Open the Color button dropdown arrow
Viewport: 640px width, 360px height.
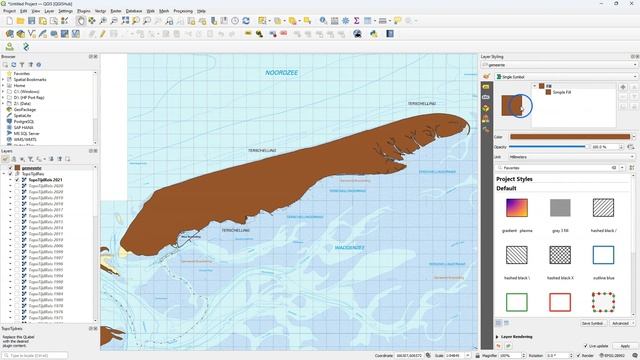click(x=634, y=137)
